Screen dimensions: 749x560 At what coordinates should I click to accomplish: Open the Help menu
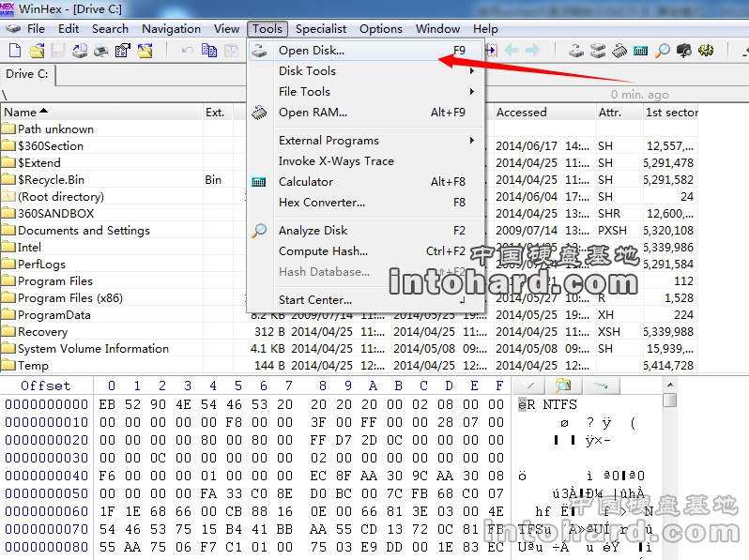(x=485, y=29)
